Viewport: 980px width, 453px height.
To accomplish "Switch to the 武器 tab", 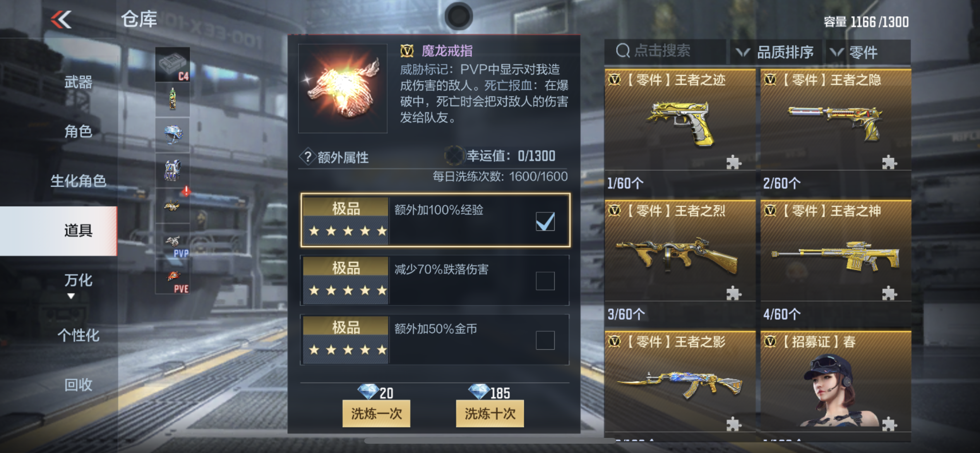I will coord(78,82).
